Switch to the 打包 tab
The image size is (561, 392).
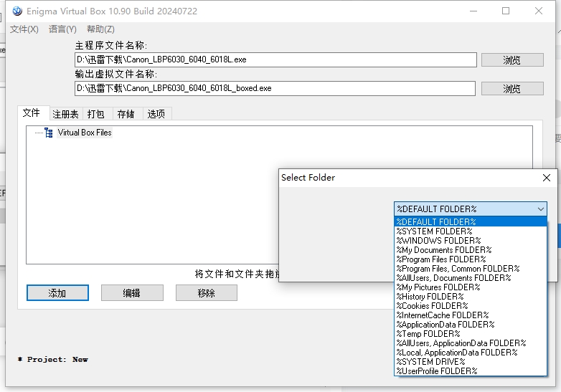[95, 114]
